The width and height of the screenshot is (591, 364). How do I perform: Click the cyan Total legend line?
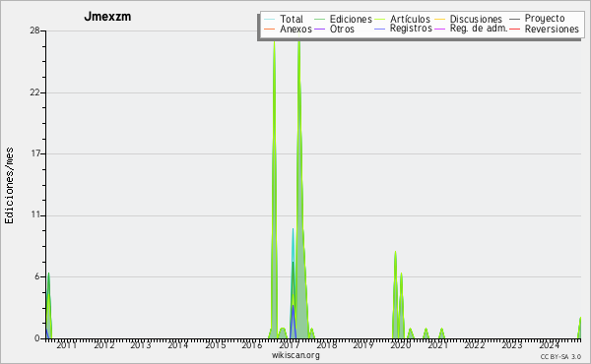tap(270, 19)
